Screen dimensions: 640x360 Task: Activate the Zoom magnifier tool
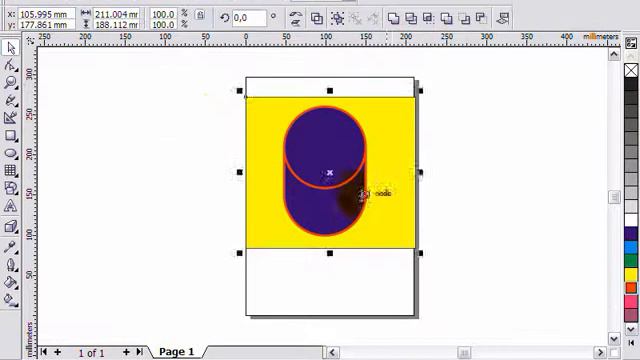point(10,82)
